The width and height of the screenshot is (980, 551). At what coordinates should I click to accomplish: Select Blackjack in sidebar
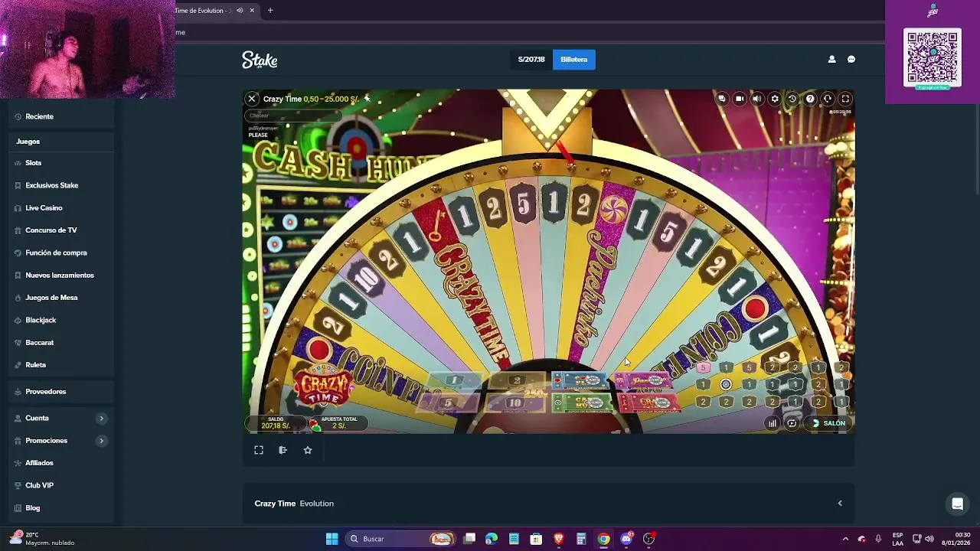point(41,320)
